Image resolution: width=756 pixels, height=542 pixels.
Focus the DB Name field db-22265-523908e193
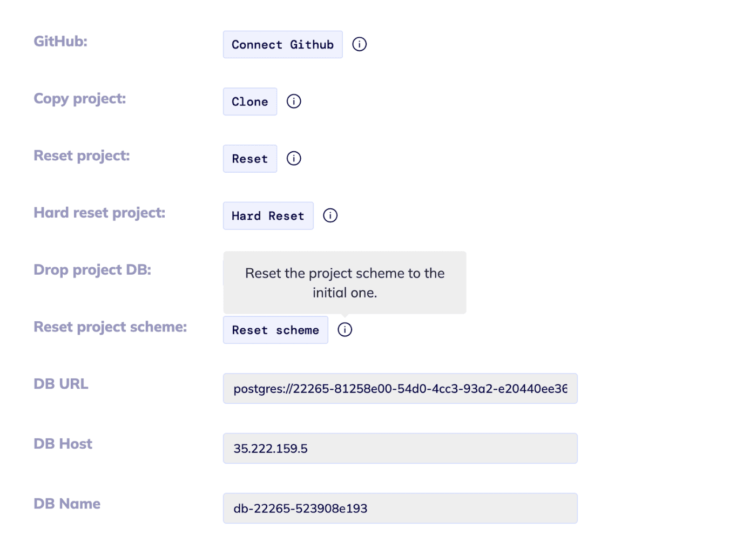(400, 509)
